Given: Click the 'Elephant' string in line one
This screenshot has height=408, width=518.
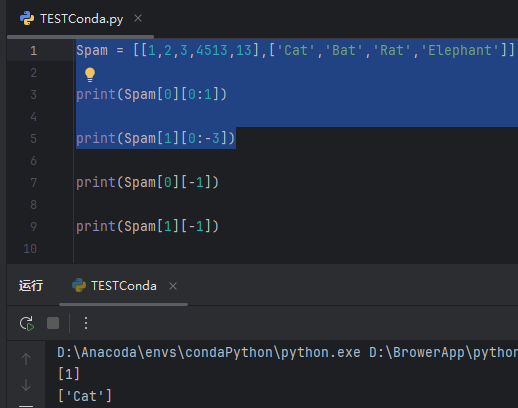Looking at the screenshot, I should [x=460, y=50].
